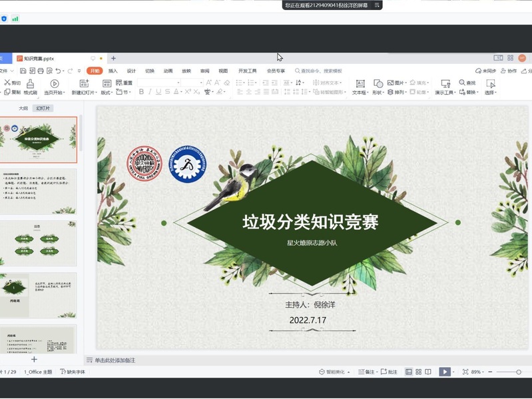
Task: Select the second slide thumbnail
Action: click(x=38, y=191)
